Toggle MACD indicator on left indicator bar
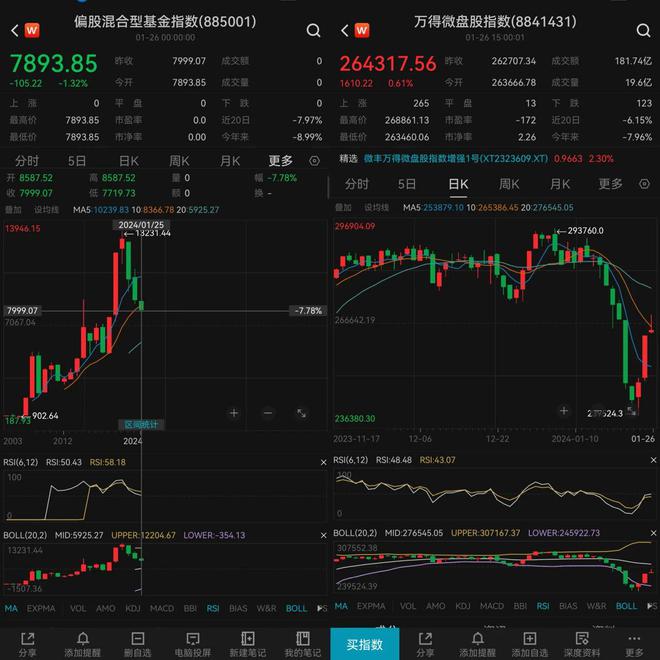Screen dimensions: 660x660 coord(162,608)
